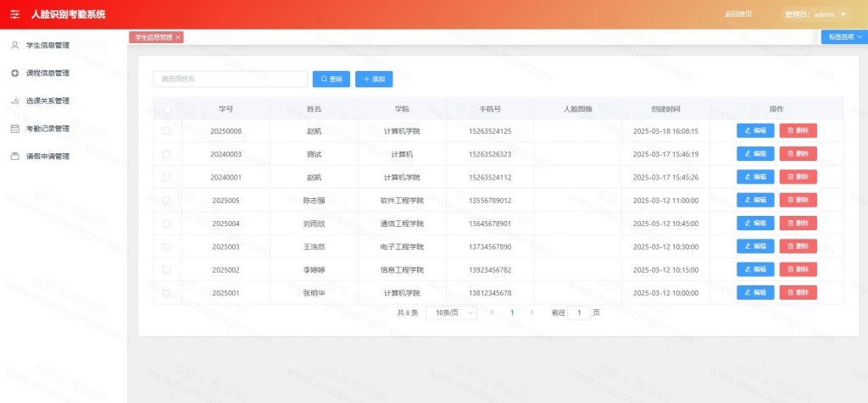
Task: Click the 软件工程学院 cell
Action: tap(402, 201)
